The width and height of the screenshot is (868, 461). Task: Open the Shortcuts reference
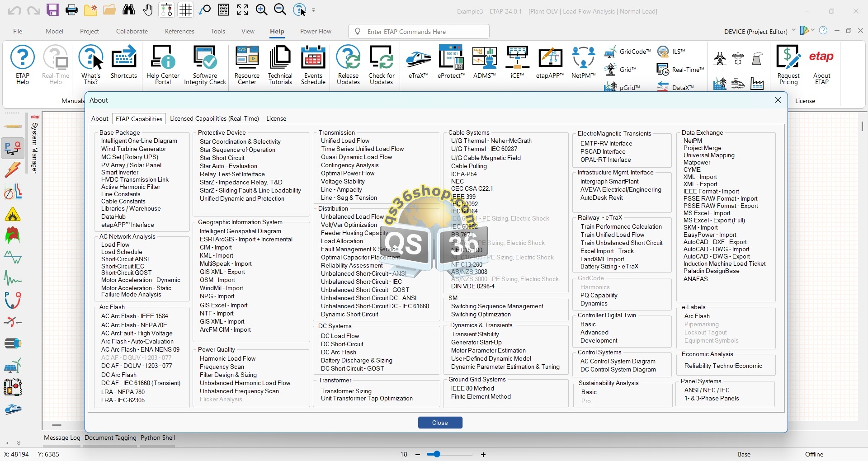124,62
